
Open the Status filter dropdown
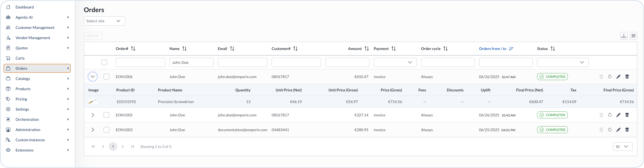click(562, 62)
